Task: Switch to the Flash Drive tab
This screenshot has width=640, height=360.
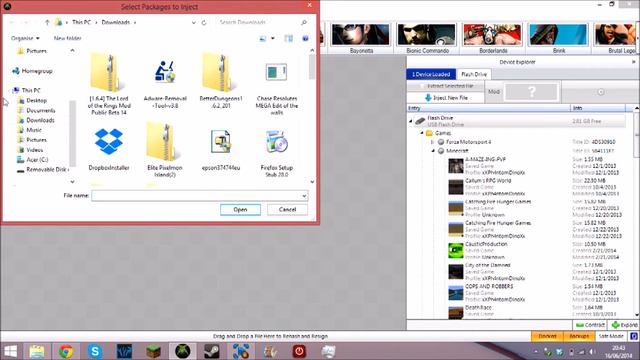Action: pos(474,74)
